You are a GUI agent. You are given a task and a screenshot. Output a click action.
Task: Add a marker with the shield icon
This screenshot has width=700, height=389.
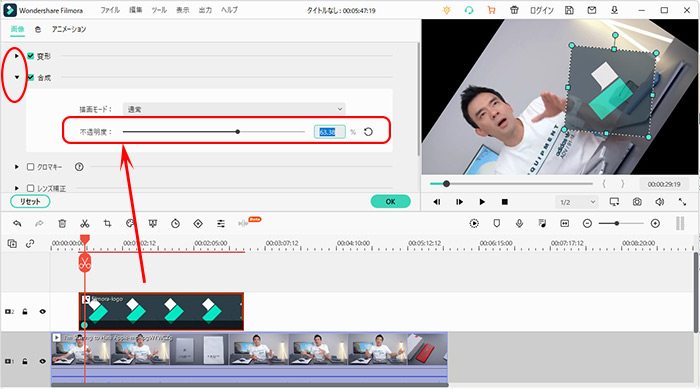click(496, 223)
